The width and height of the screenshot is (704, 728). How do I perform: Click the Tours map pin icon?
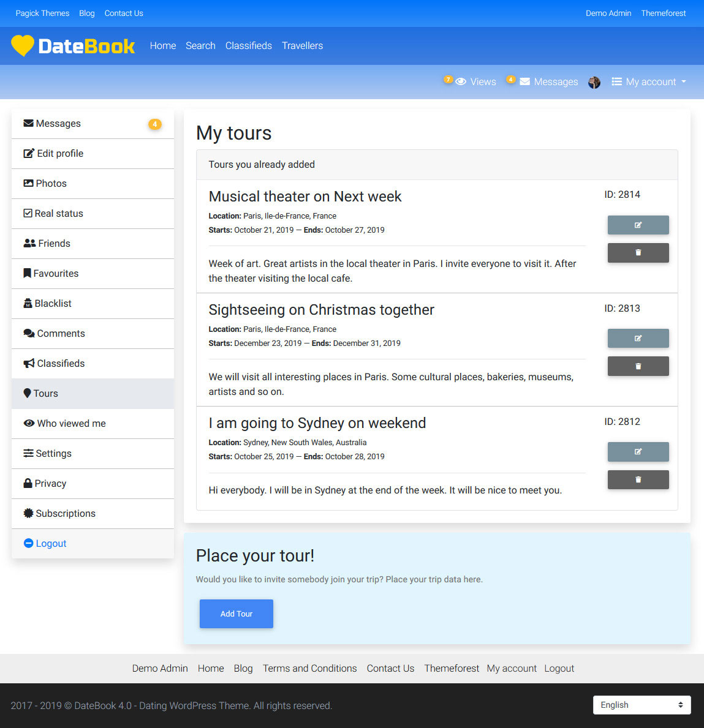(27, 393)
